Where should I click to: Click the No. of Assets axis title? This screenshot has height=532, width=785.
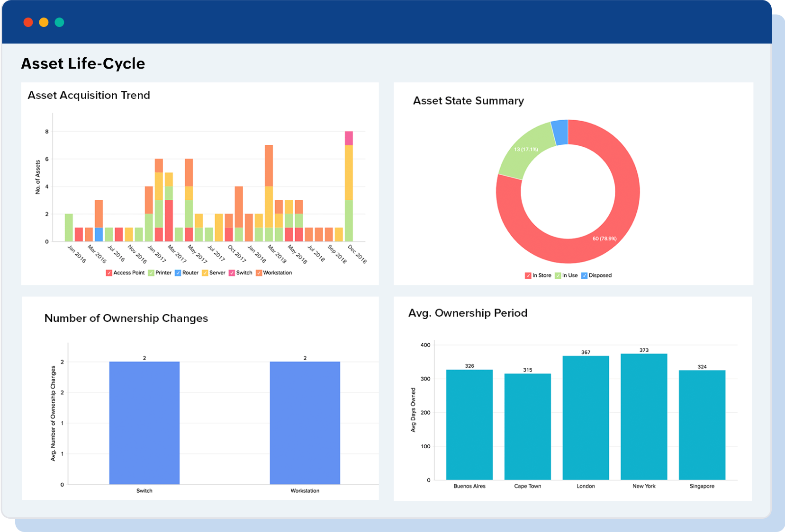[38, 177]
